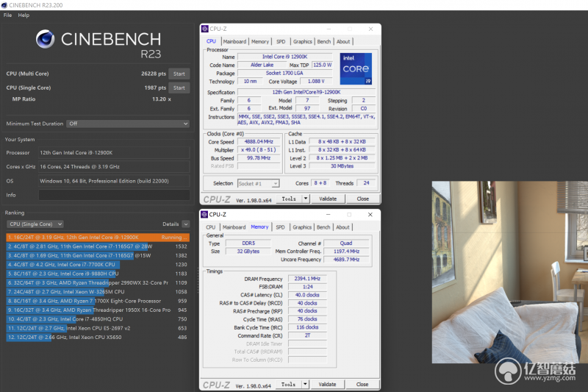Click the Processor field 12th Gen Intel Core i9-12900K
The width and height of the screenshot is (588, 392).
[x=114, y=153]
